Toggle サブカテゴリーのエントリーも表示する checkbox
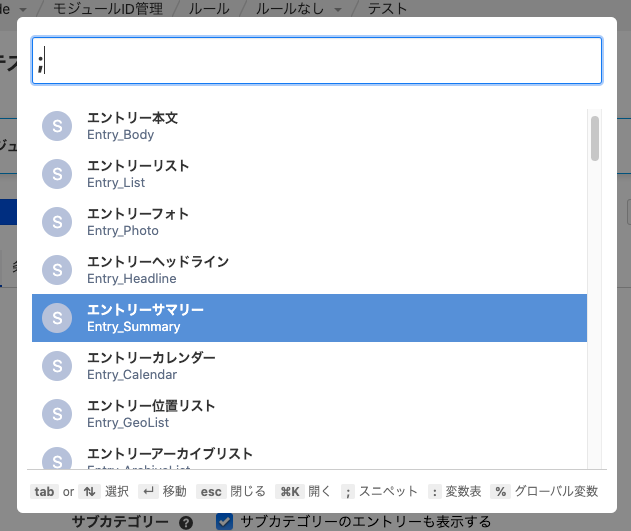The width and height of the screenshot is (631, 531). tap(225, 521)
